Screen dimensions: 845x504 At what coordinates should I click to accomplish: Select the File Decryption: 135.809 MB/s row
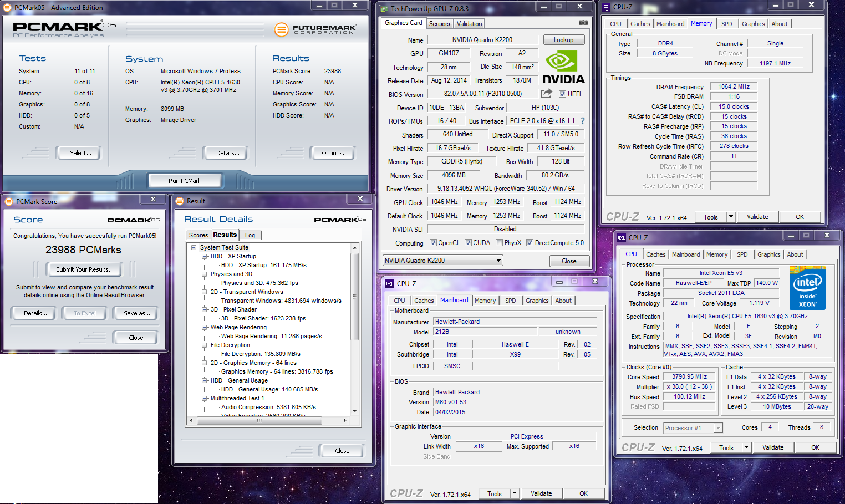click(261, 354)
